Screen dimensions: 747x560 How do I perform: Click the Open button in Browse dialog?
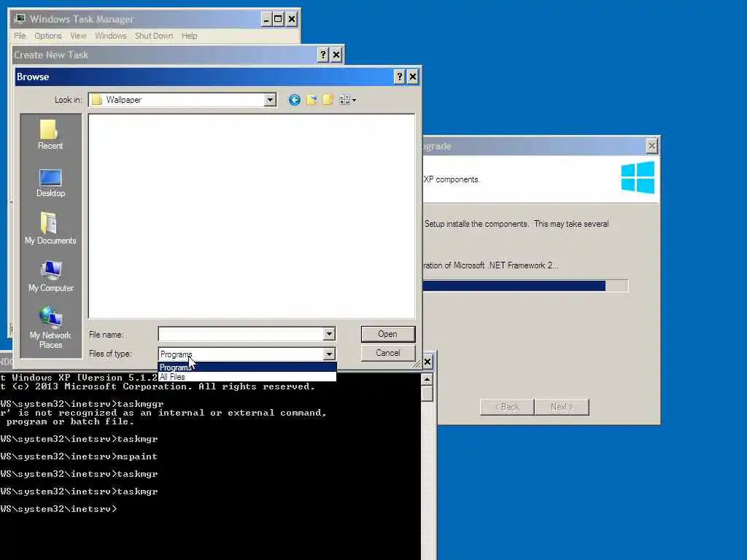[388, 334]
